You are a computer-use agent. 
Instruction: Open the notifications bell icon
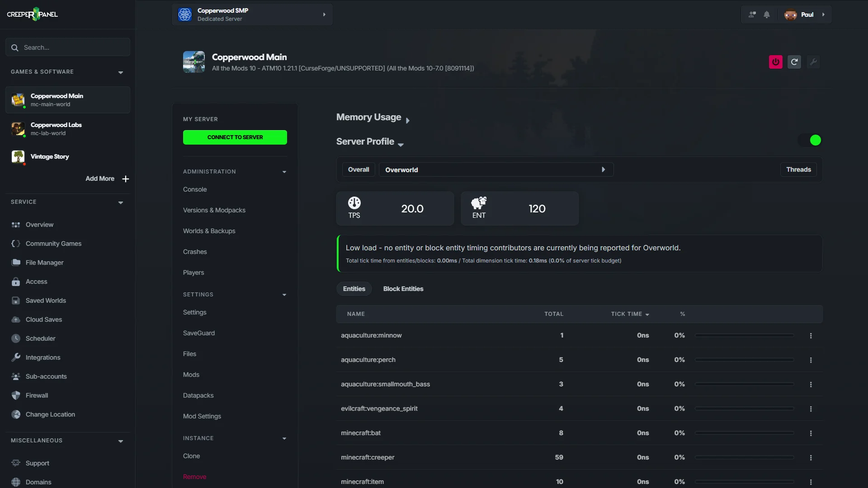(x=767, y=14)
